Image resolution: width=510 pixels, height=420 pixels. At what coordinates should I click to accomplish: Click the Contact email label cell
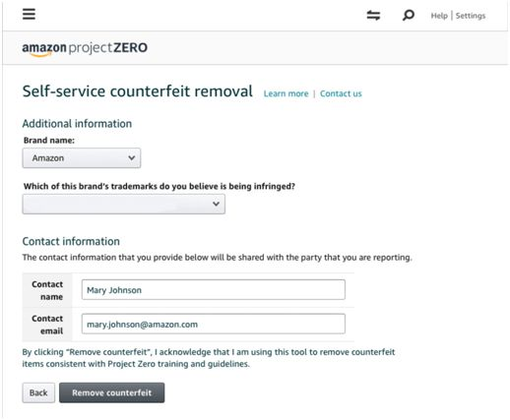[x=47, y=325]
